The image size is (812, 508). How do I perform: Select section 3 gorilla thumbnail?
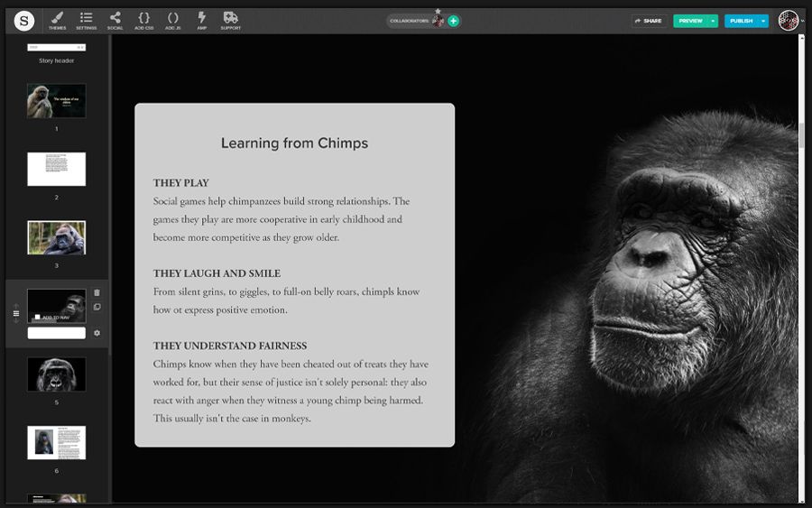coord(56,237)
